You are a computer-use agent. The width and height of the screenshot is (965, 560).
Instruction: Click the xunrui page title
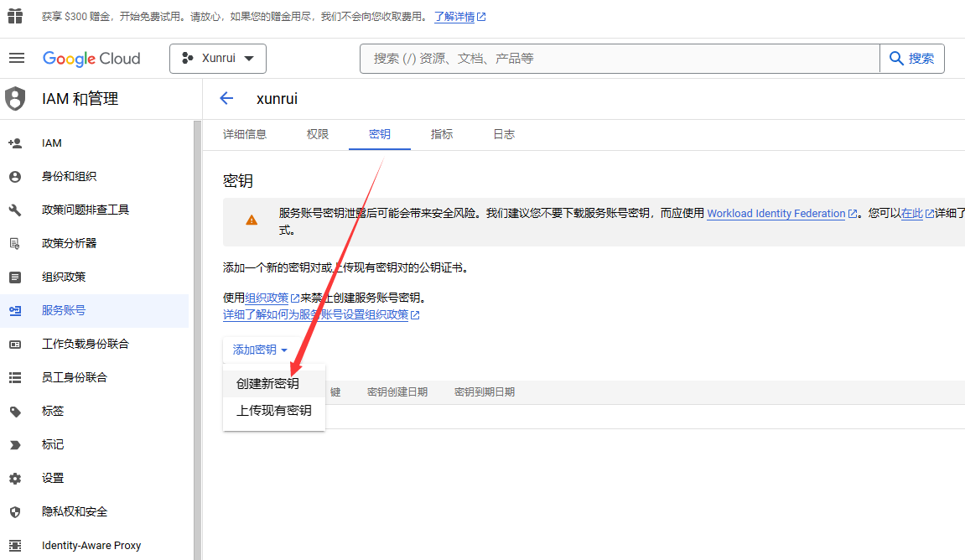point(277,98)
